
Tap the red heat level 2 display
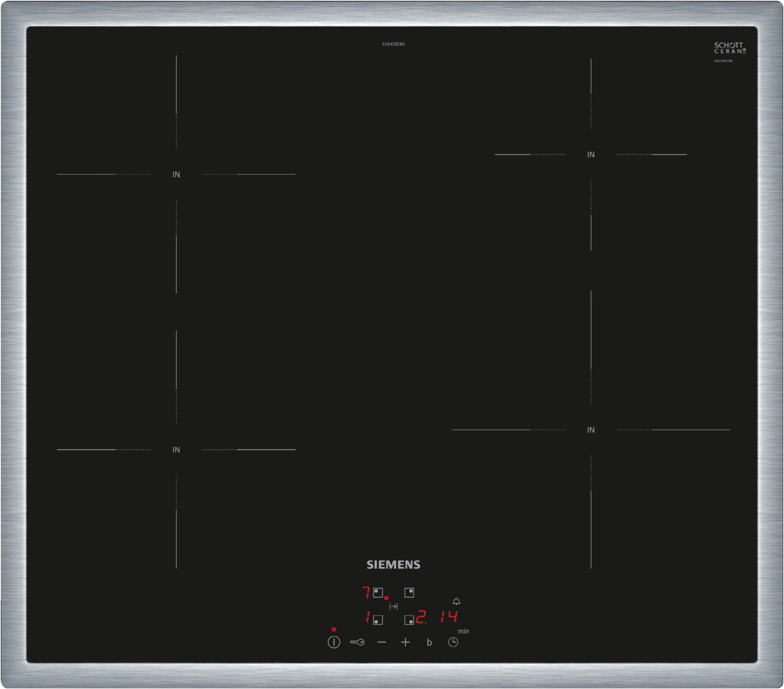[421, 617]
